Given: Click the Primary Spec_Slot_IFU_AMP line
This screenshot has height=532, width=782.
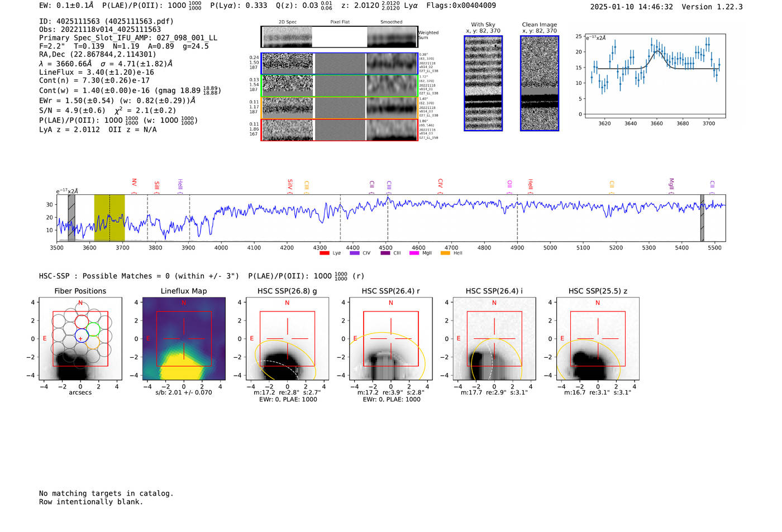Looking at the screenshot, I should click(128, 38).
